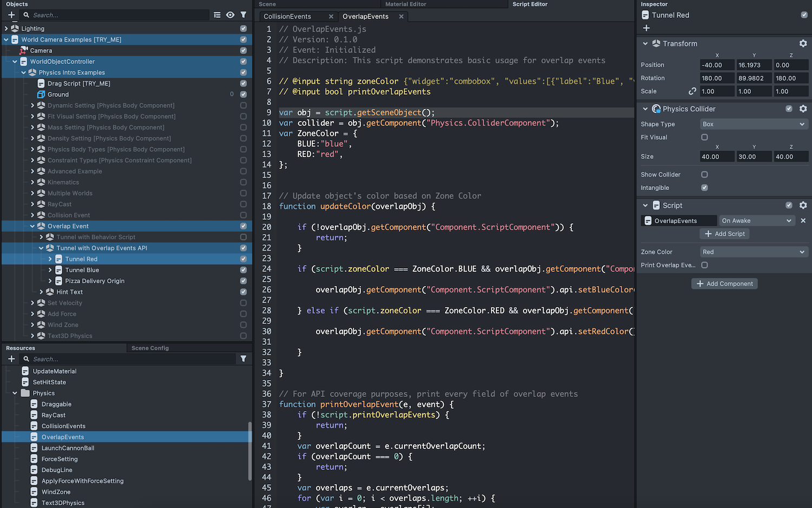
Task: Click the scale lock link icon
Action: point(692,92)
